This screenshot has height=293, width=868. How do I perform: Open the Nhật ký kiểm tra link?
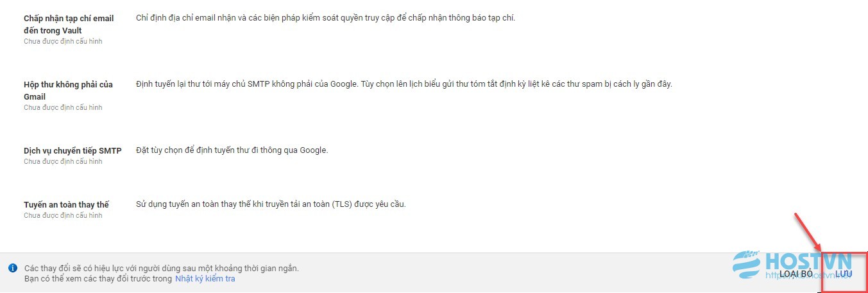pyautogui.click(x=205, y=279)
